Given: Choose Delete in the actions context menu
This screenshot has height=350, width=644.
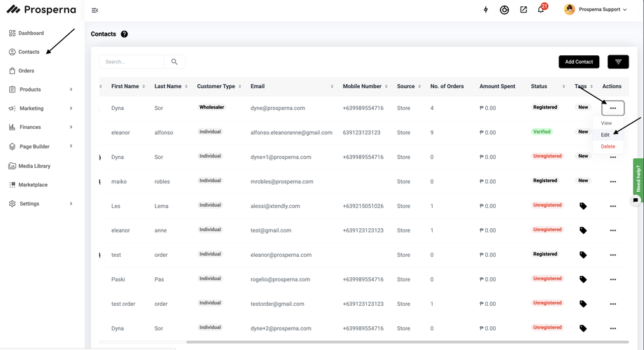Looking at the screenshot, I should (x=608, y=146).
